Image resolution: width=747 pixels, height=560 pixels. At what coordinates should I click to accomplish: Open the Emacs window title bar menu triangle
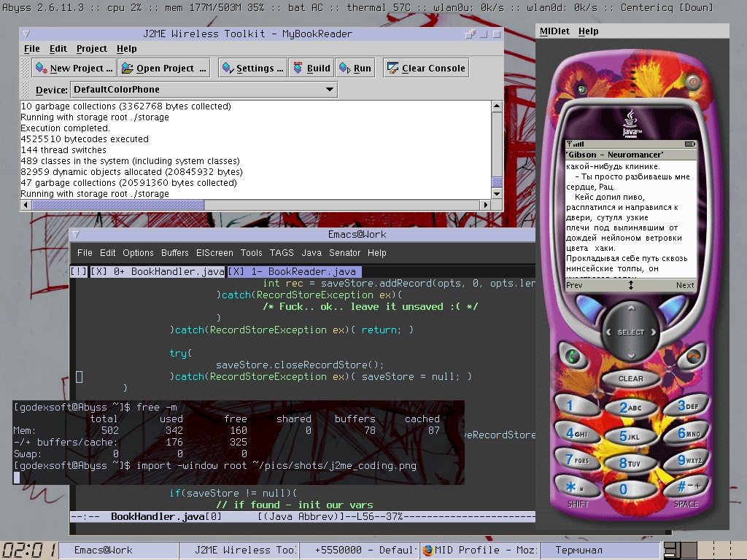[x=76, y=235]
